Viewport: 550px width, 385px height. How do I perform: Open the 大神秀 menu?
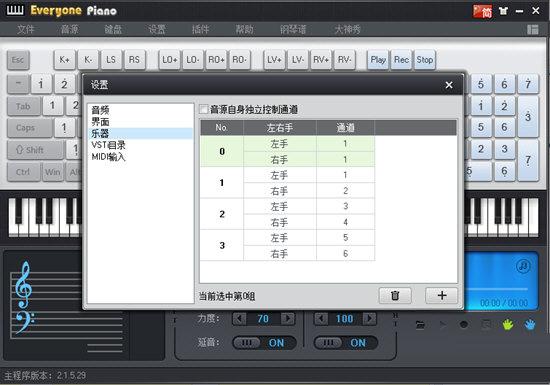[x=347, y=29]
